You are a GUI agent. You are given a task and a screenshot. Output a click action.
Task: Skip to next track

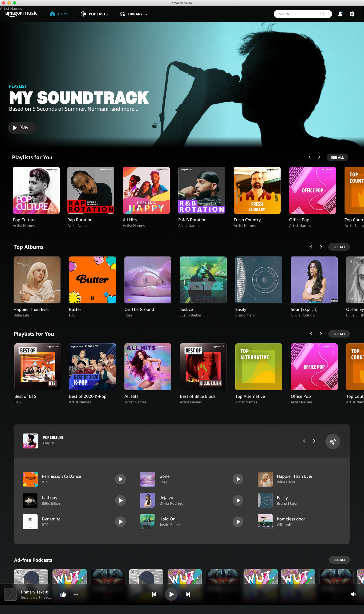point(188,594)
